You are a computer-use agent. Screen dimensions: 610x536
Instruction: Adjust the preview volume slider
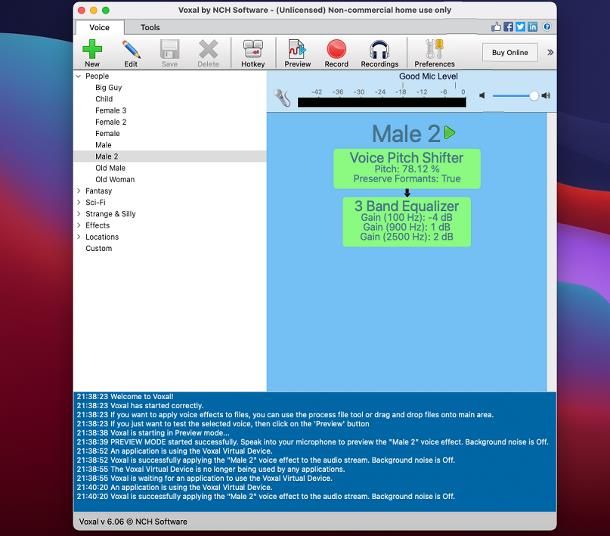click(x=514, y=96)
